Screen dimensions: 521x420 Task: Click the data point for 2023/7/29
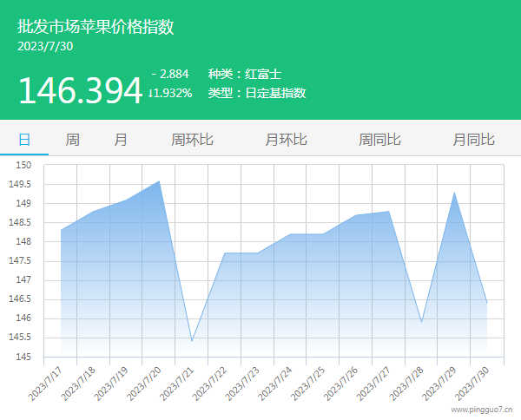click(454, 193)
